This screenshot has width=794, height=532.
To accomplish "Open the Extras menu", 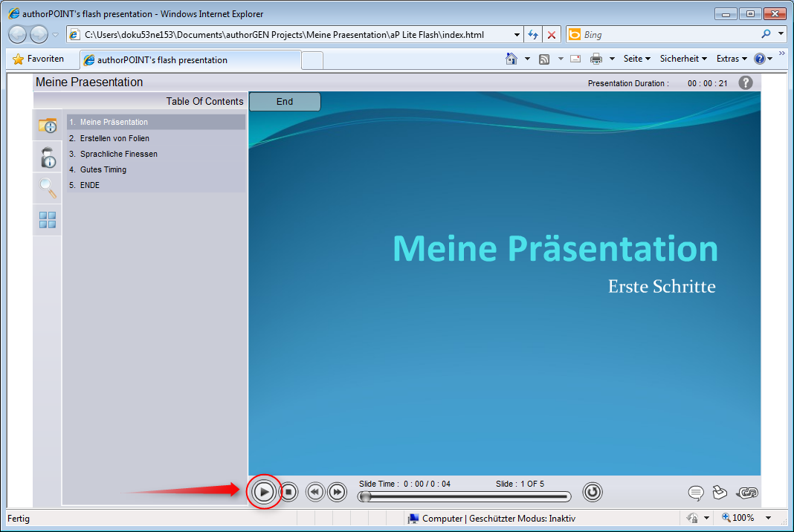I will 730,58.
